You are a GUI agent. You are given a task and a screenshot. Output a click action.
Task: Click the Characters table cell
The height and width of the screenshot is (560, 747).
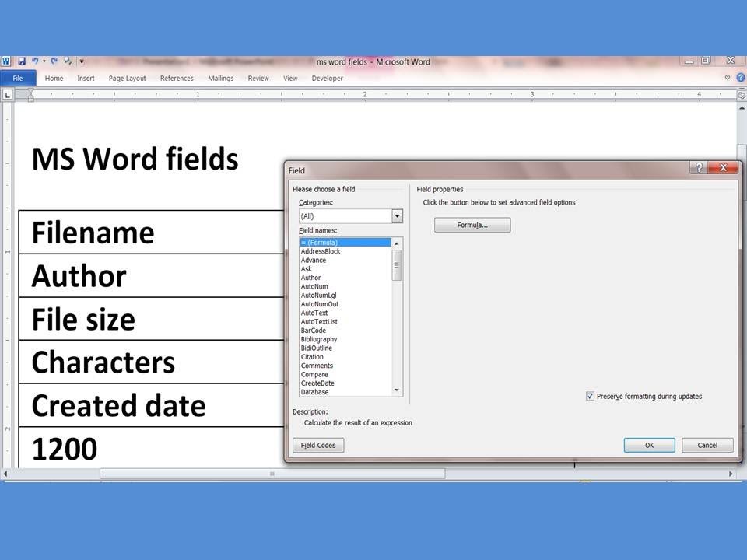(152, 362)
